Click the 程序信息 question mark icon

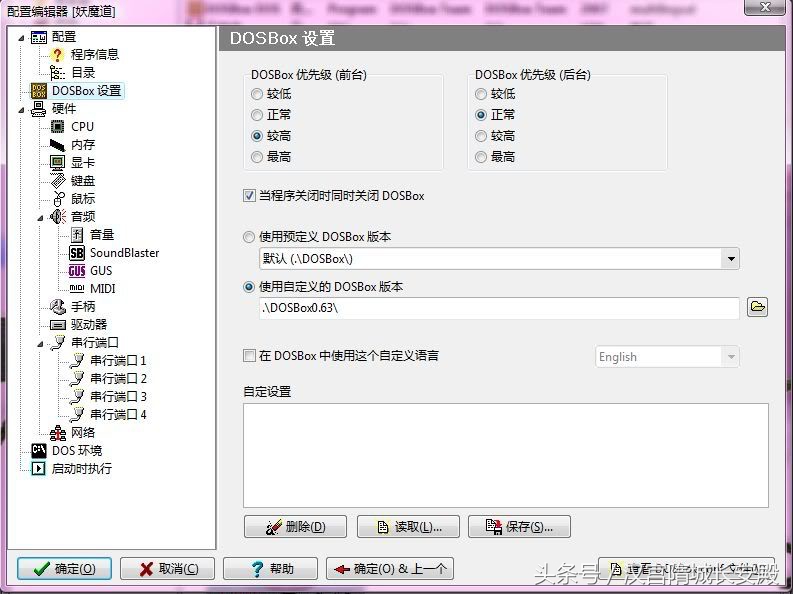tap(58, 55)
